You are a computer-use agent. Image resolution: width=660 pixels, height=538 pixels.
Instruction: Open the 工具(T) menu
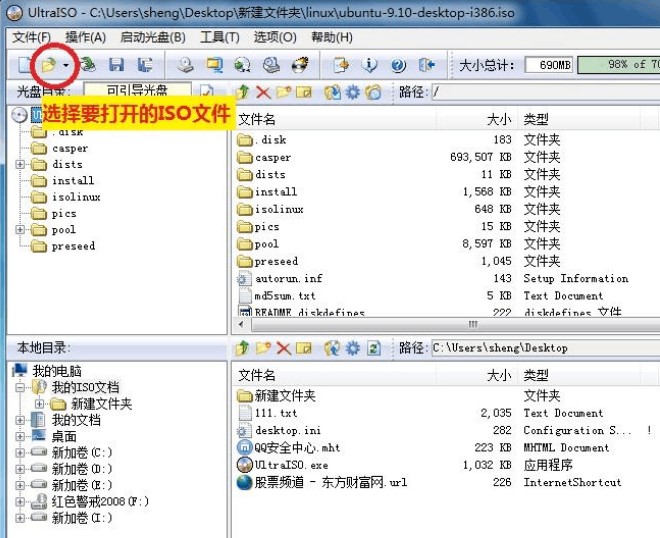[x=220, y=37]
